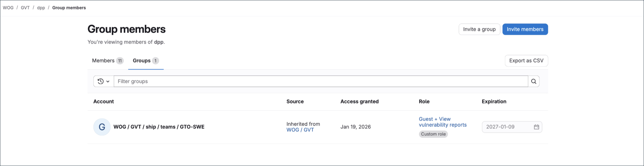Go to GVT in the breadcrumb
The width and height of the screenshot is (644, 166).
[x=25, y=8]
